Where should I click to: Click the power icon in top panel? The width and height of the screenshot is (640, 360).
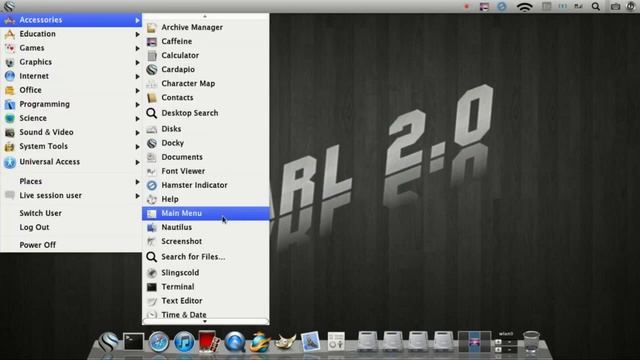[x=631, y=7]
